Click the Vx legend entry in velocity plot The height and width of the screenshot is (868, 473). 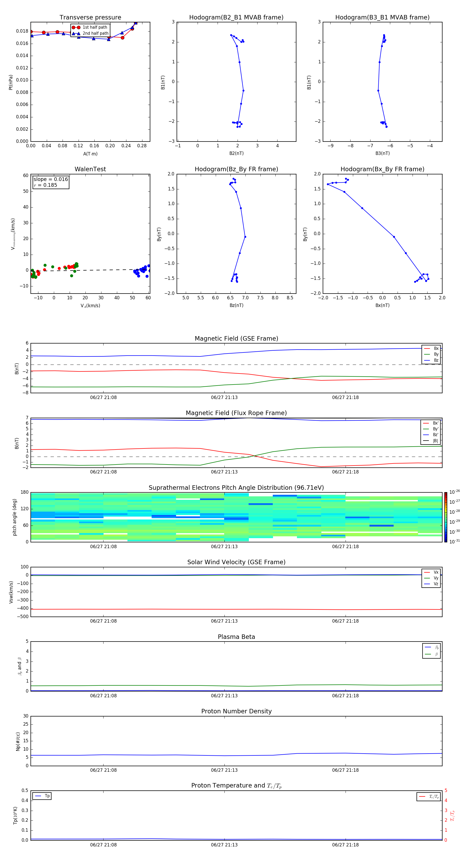pos(431,572)
